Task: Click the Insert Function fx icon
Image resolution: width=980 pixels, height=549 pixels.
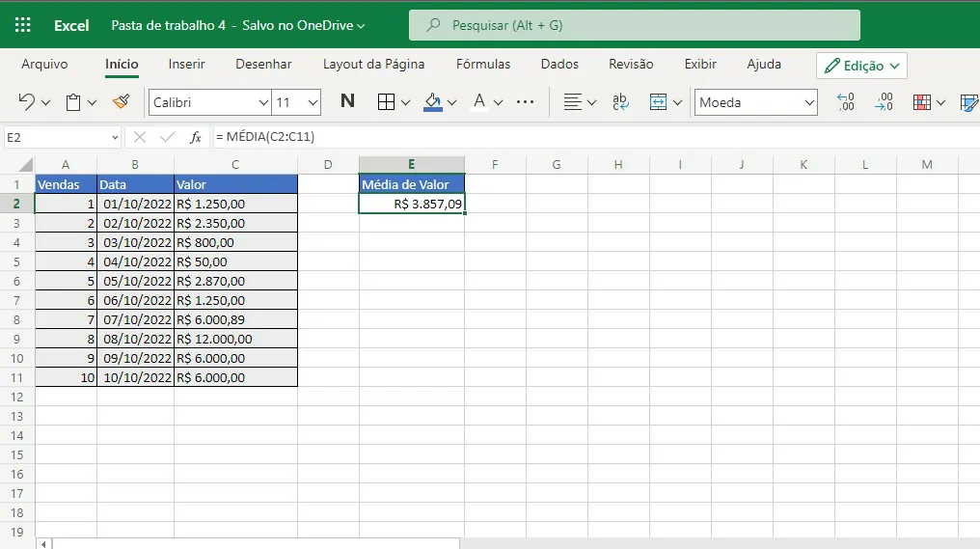Action: pyautogui.click(x=196, y=137)
